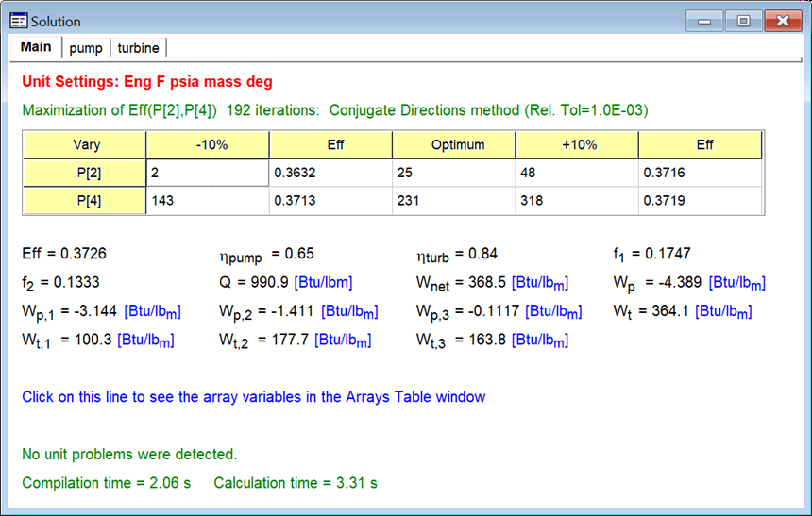This screenshot has height=516, width=812.
Task: Click the Solution window system icon
Action: [19, 21]
